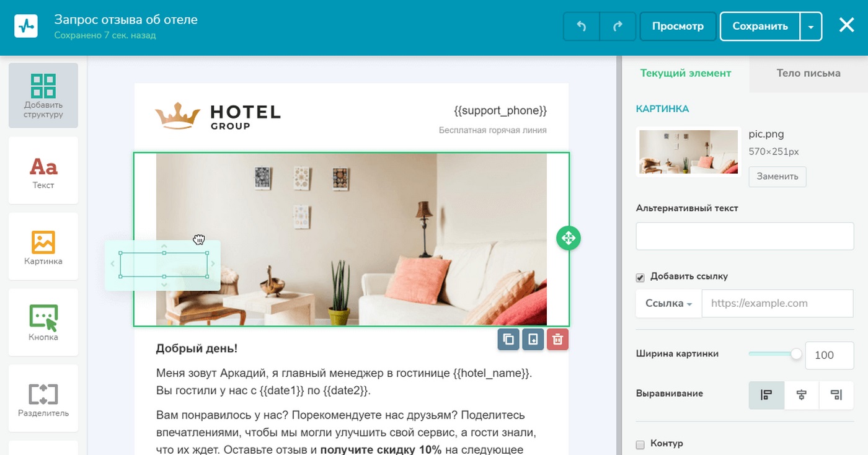The image size is (868, 455).
Task: Delete the selected image block
Action: click(x=558, y=339)
